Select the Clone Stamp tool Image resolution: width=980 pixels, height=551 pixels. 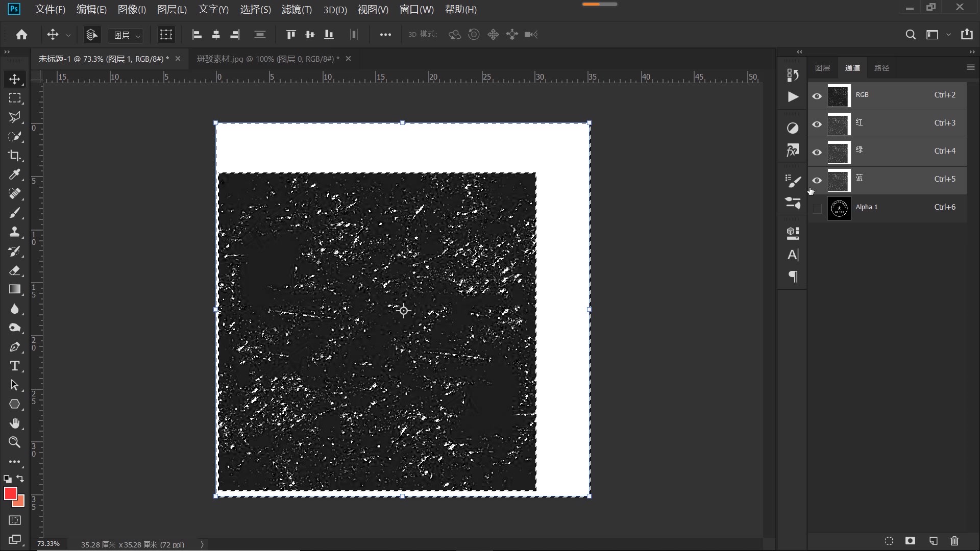(x=14, y=232)
